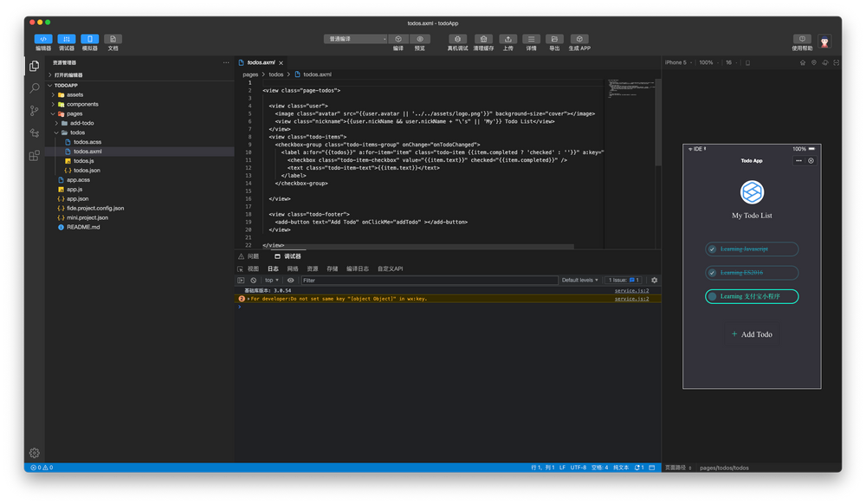This screenshot has width=866, height=504.
Task: Collapse the todos folder
Action: click(x=139, y=132)
